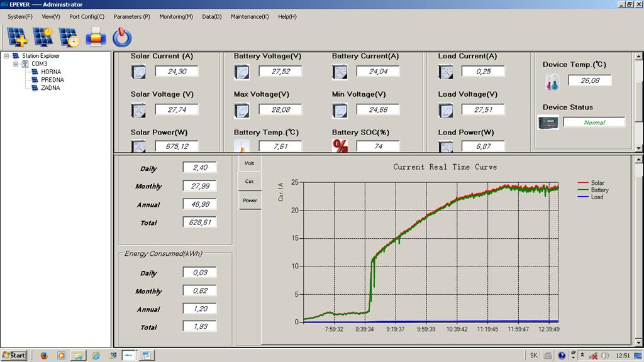Screen dimensions: 644x362
Task: Click the printer toolbar icon
Action: point(96,37)
